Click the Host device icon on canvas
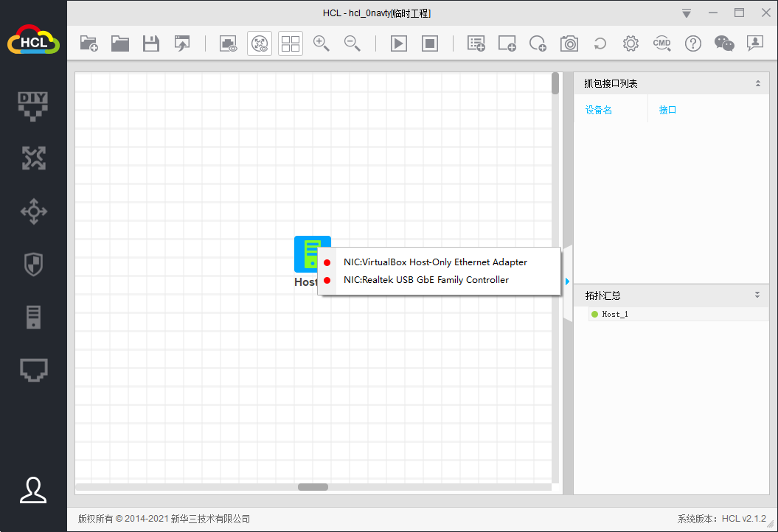The height and width of the screenshot is (532, 778). 307,254
